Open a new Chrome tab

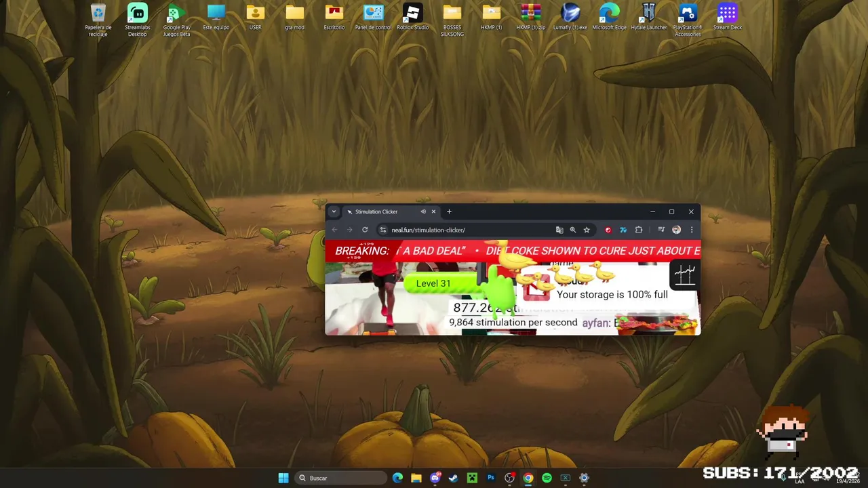pos(449,211)
